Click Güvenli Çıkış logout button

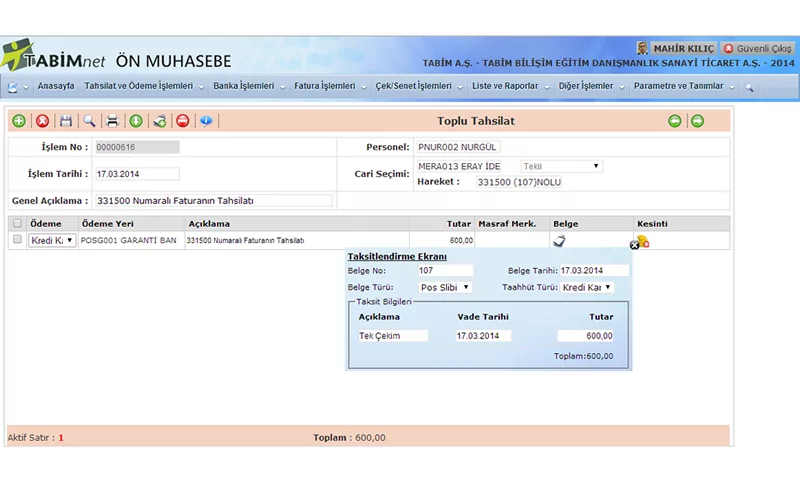coord(758,48)
